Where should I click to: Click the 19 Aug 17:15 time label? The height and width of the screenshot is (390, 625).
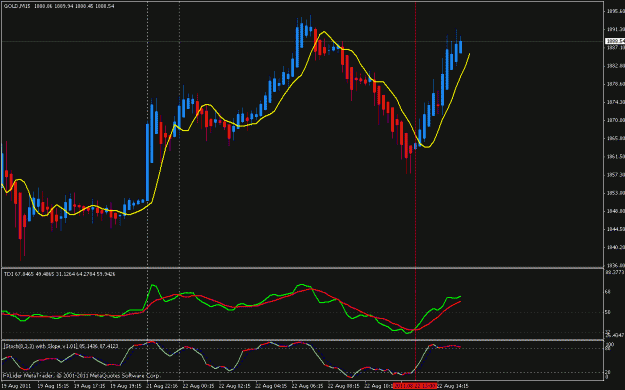pos(90,386)
